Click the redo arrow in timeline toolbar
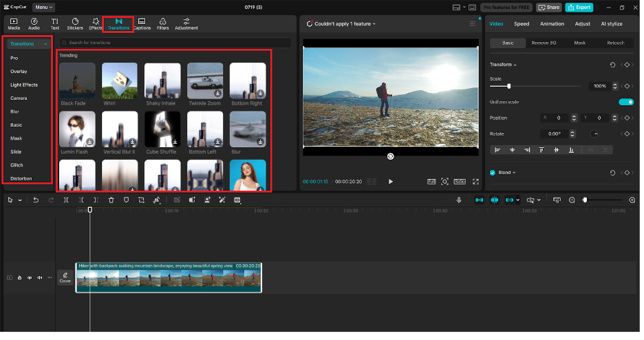Image resolution: width=644 pixels, height=340 pixels. [51, 200]
